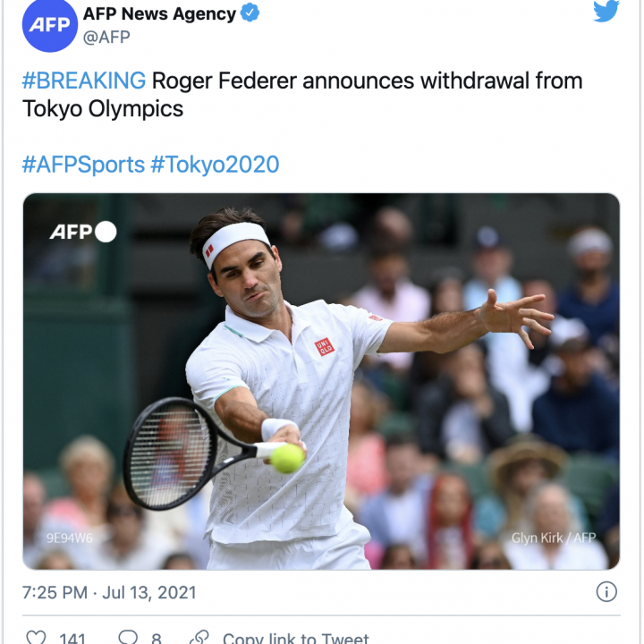
Task: Open the #Tokyo2020 hashtag
Action: click(215, 165)
